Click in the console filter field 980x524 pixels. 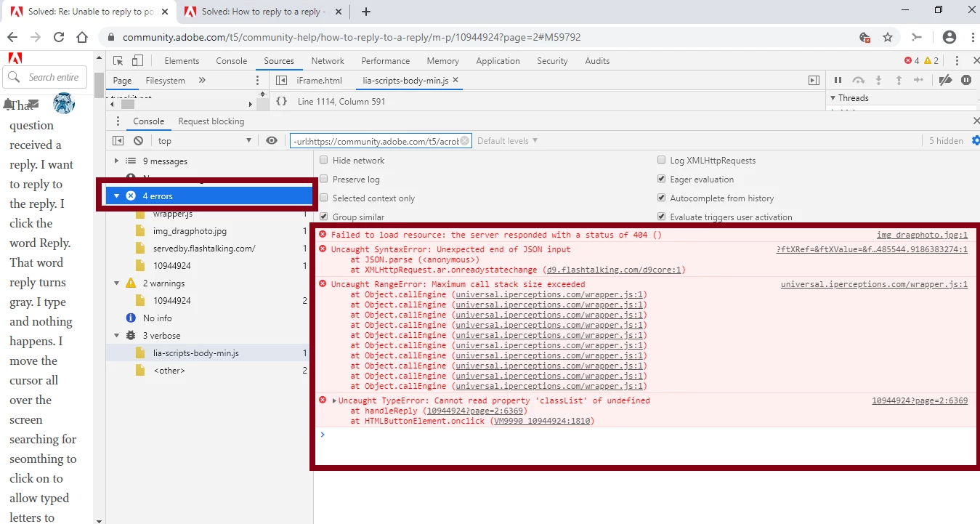coord(375,141)
